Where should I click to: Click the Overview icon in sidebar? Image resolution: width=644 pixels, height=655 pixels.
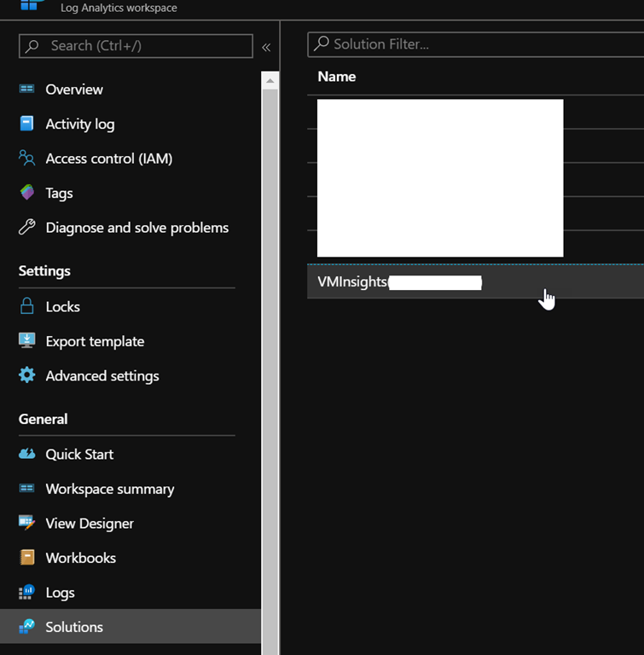click(27, 90)
